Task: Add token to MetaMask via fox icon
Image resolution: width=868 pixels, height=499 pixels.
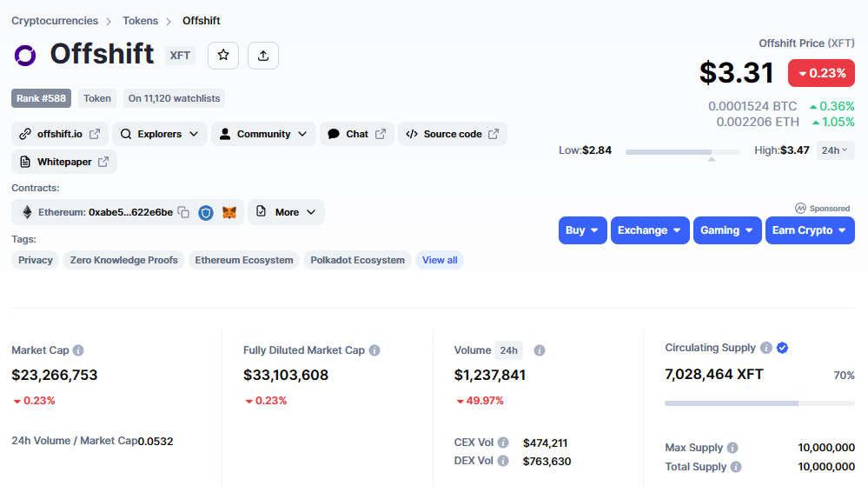Action: coord(229,213)
